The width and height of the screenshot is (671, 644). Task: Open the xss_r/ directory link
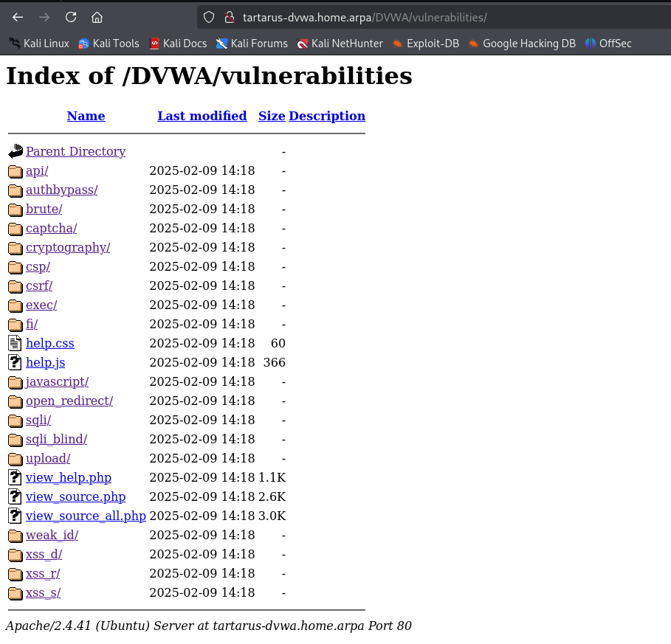43,573
